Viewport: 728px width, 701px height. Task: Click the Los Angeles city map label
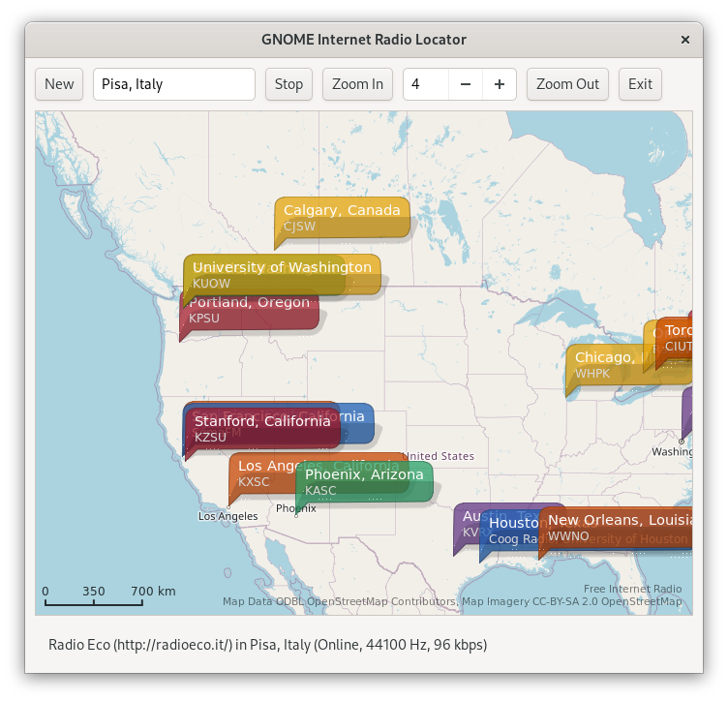227,516
